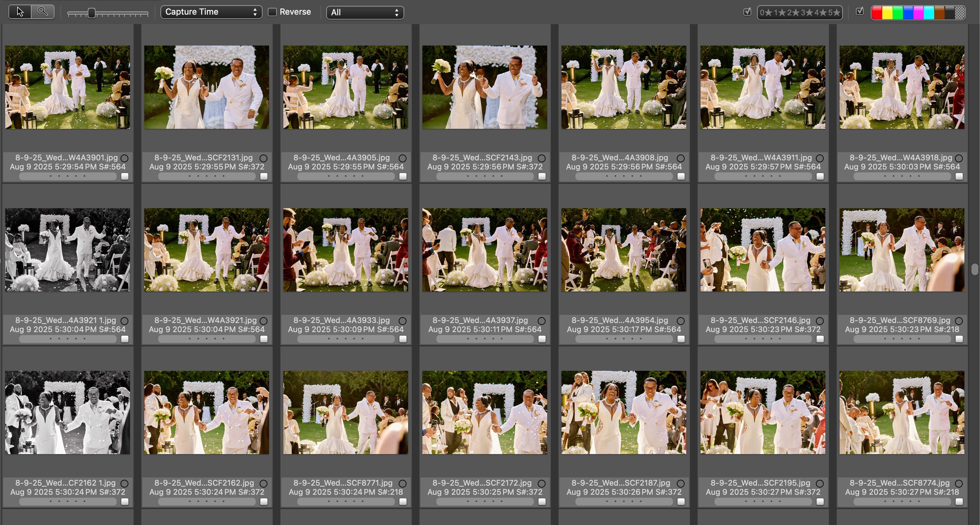Click filename label 8-9-25_Wed...4A3933.jpg
The width and height of the screenshot is (980, 525).
(341, 320)
